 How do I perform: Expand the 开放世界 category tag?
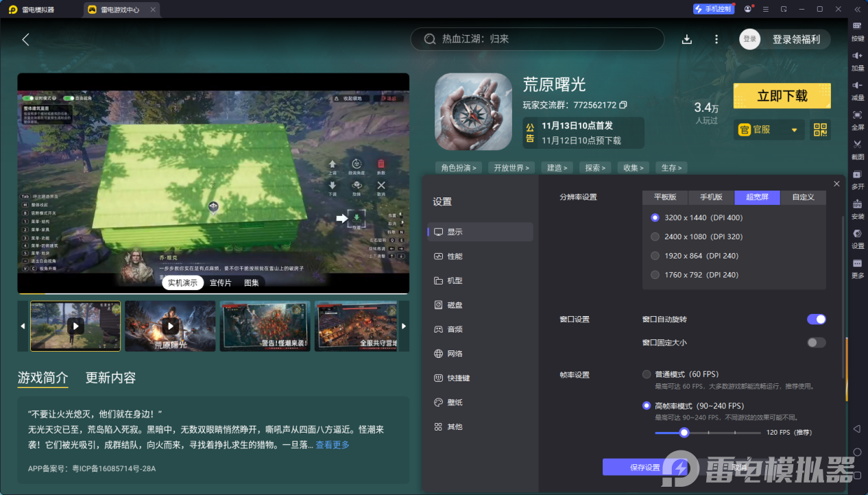(511, 167)
